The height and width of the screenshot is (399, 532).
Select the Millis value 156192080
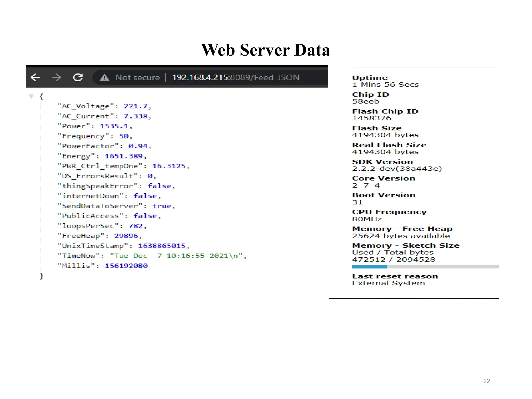126,266
